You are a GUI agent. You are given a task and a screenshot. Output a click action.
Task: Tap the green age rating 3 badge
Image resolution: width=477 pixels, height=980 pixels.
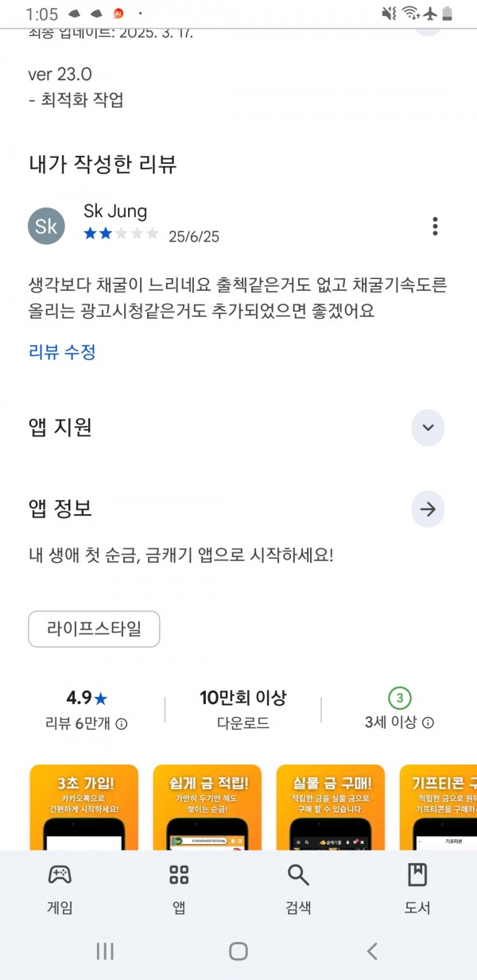[x=399, y=698]
